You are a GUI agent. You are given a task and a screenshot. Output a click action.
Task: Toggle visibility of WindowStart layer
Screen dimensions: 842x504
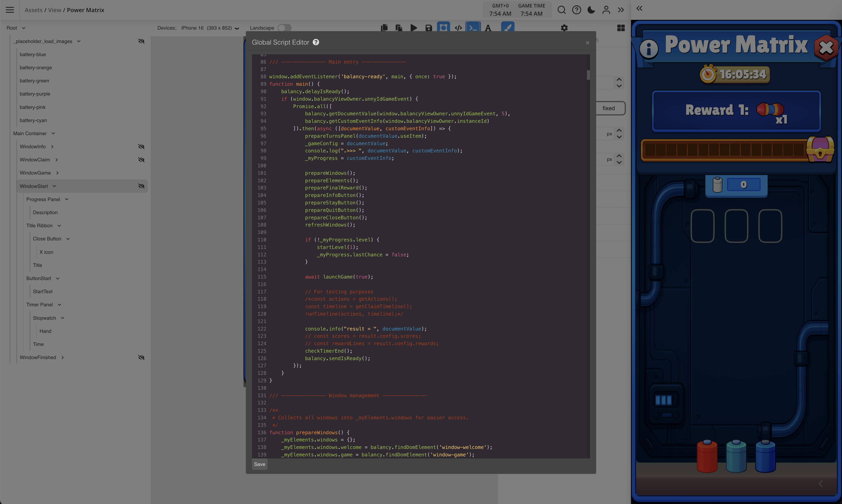tap(141, 186)
